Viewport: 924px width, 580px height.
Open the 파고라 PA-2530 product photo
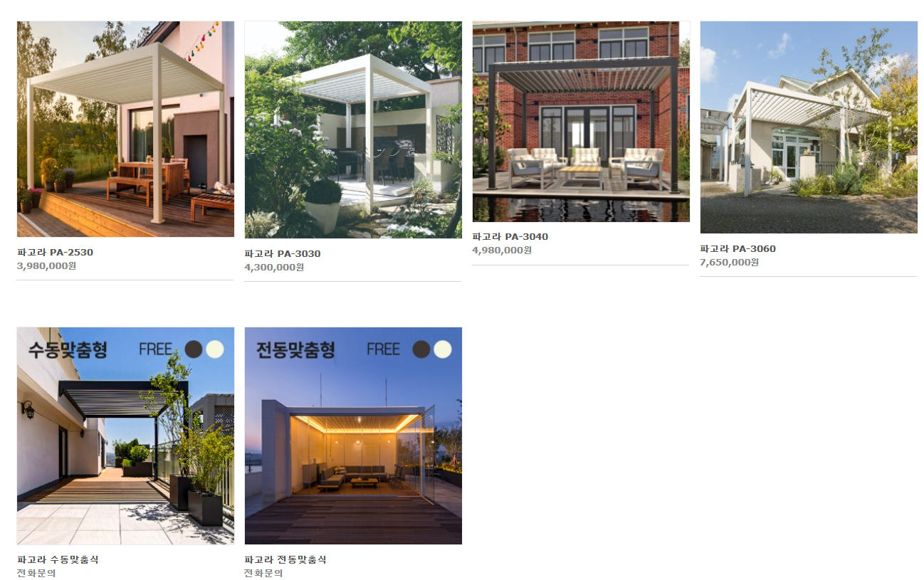pos(125,129)
